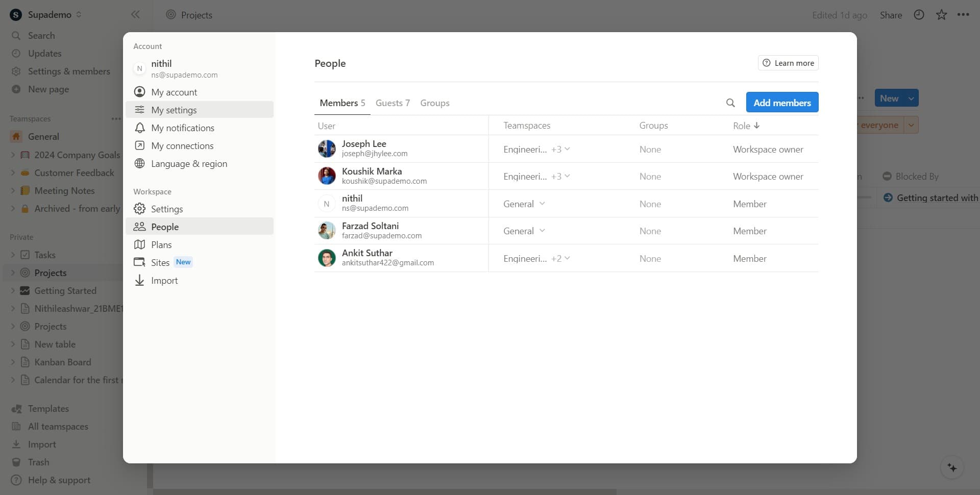Open nithil's General teamspace dropdown
This screenshot has width=980, height=495.
pyautogui.click(x=542, y=204)
